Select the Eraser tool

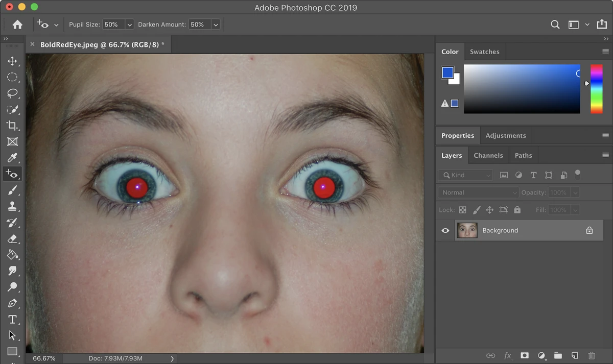(x=12, y=238)
